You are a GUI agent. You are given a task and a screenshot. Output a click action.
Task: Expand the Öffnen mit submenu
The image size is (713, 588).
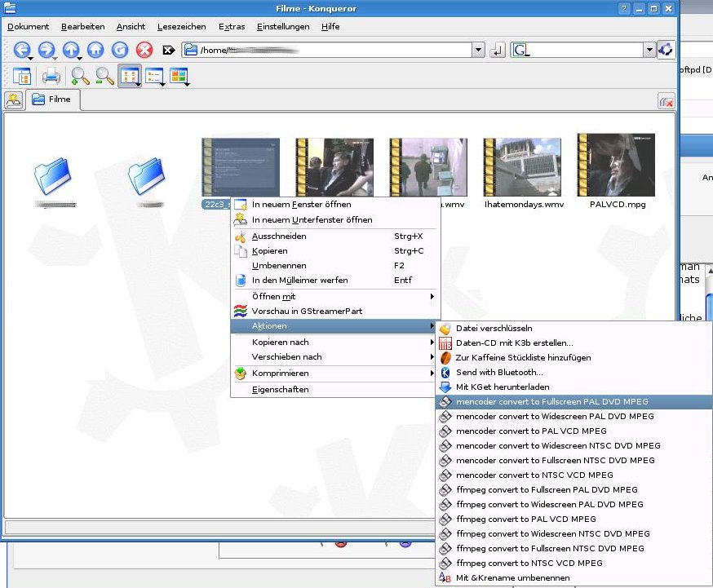[335, 297]
